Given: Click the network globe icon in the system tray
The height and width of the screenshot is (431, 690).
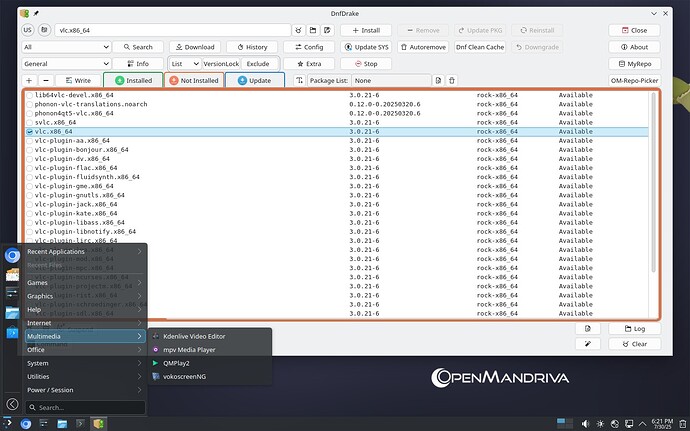Looking at the screenshot, I should tap(615, 424).
